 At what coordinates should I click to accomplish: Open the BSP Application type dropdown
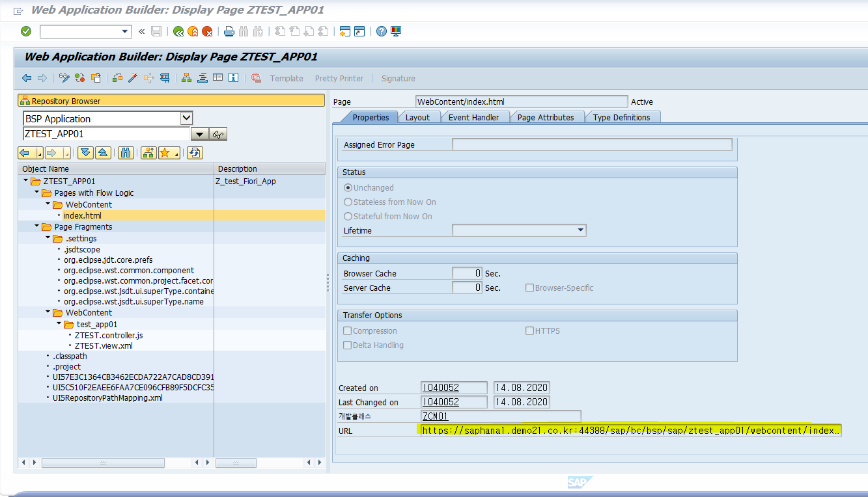[x=186, y=118]
